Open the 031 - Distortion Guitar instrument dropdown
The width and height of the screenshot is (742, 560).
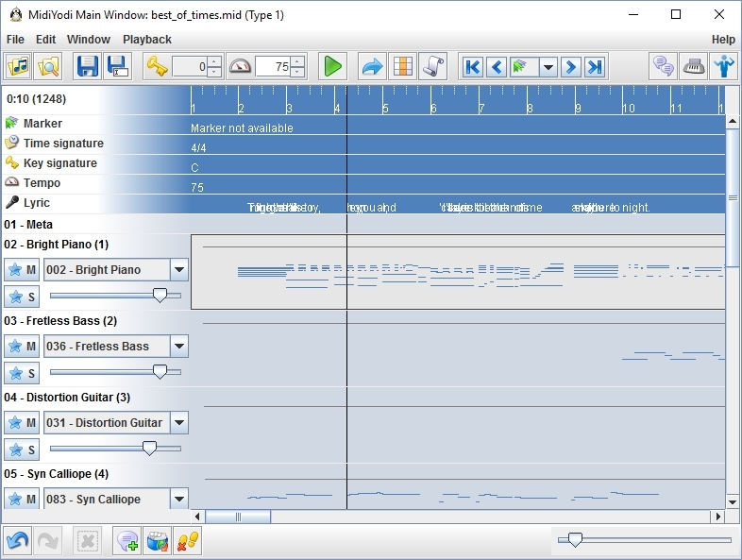[178, 423]
